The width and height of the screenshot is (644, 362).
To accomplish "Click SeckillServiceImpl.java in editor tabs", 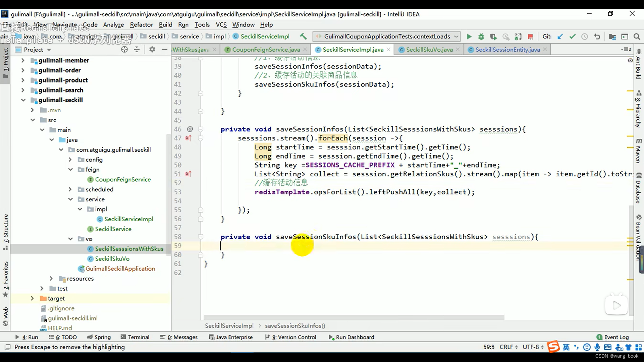I will [x=354, y=50].
